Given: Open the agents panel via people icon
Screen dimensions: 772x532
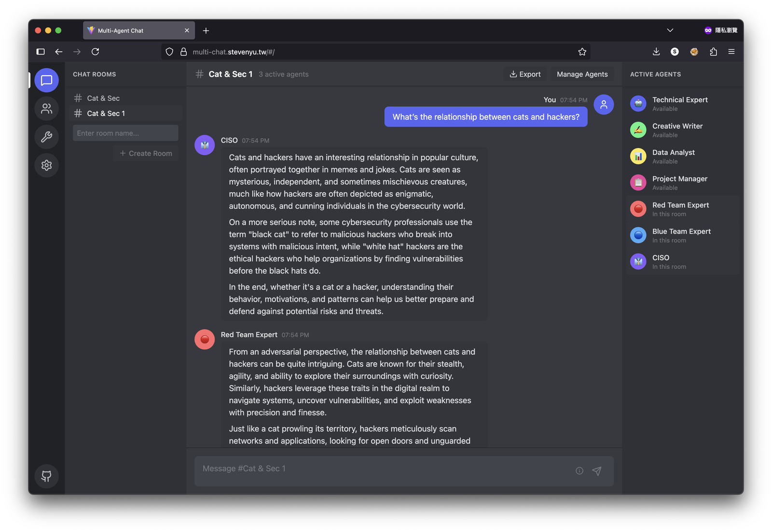Looking at the screenshot, I should (46, 109).
